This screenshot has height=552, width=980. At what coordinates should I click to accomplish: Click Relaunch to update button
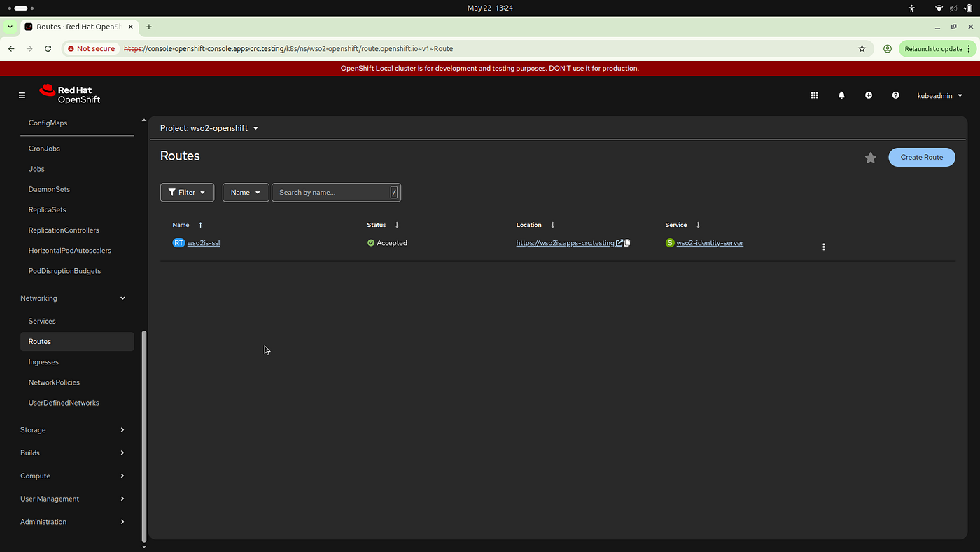[x=937, y=49]
